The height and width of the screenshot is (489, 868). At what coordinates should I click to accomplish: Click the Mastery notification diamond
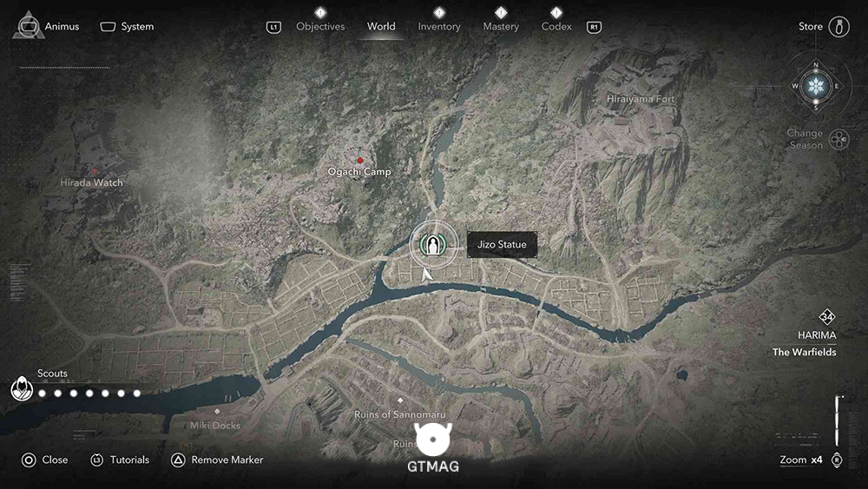[501, 12]
